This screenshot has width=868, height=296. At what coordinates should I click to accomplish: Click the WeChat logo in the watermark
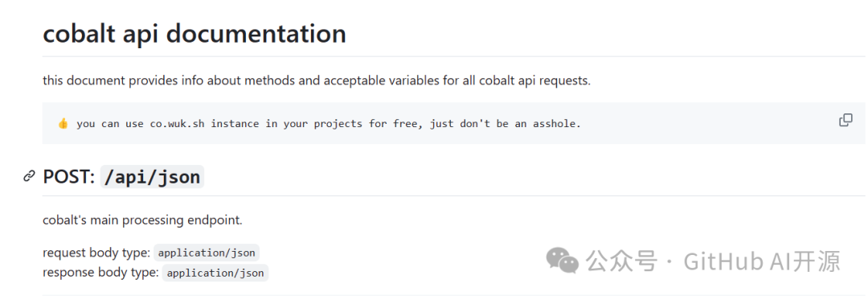point(562,261)
